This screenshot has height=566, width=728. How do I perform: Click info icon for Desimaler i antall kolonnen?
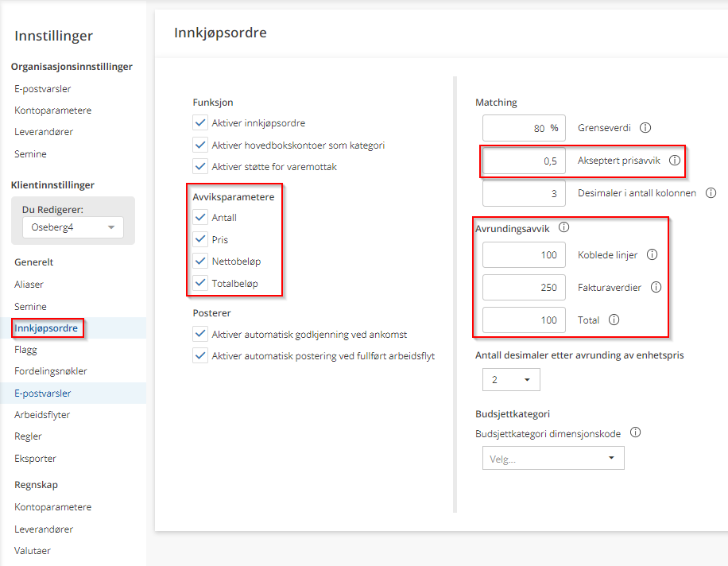[x=711, y=193]
